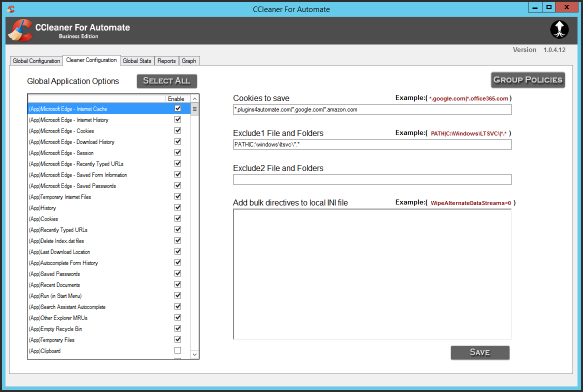Open the Global Stats tab
Screen dimensions: 583x392
[137, 61]
